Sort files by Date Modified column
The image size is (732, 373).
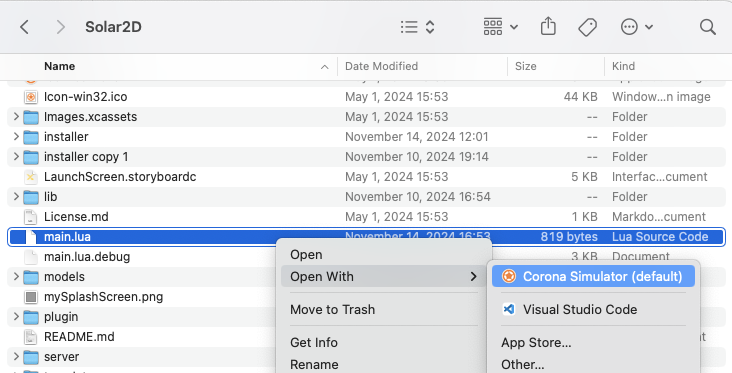pyautogui.click(x=381, y=66)
